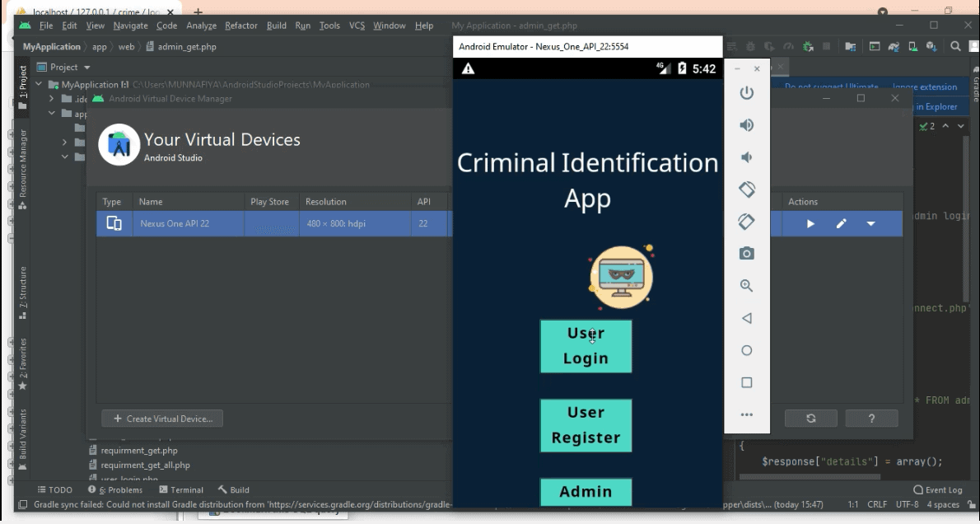Tap the User Login button
Viewport: 980px width, 524px height.
[586, 346]
